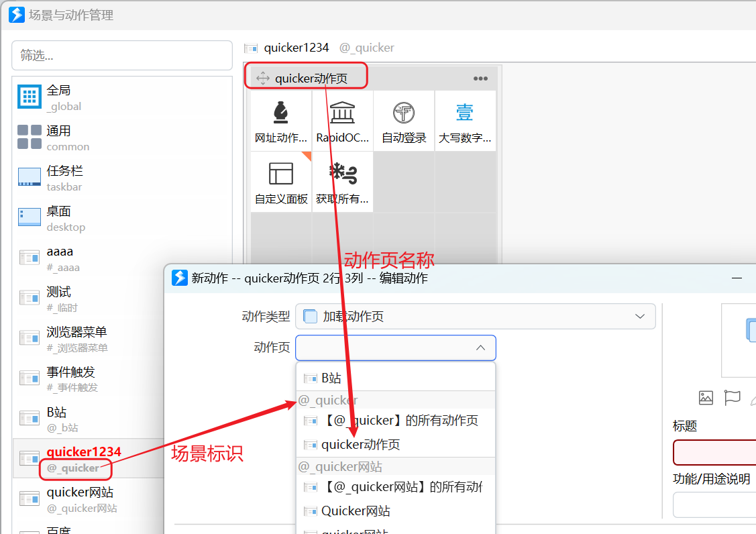Screen dimensions: 756x534
Task: Open the three-dot menu of quicker动作页
Action: click(x=480, y=78)
